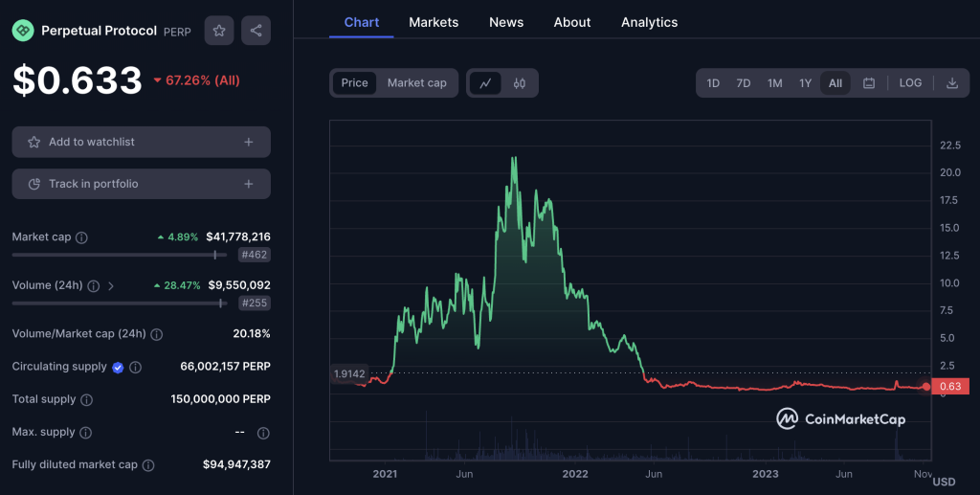Click the 20.18% volume ratio value

(x=252, y=334)
